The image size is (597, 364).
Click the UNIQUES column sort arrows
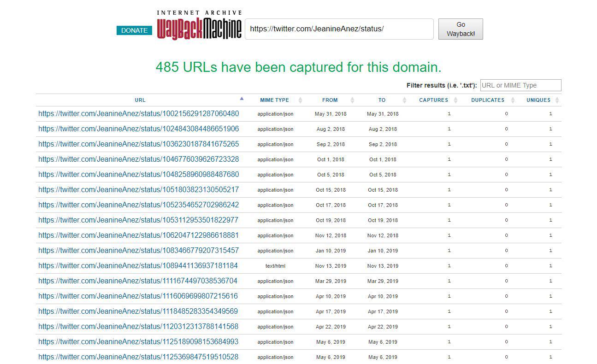[557, 100]
